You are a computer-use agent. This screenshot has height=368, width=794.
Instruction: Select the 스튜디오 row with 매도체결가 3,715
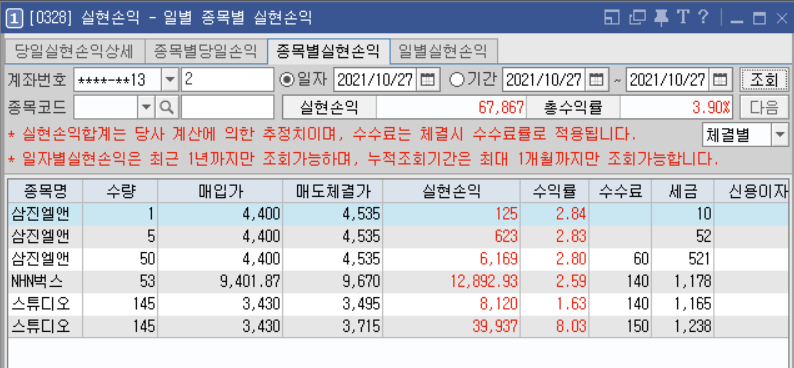pyautogui.click(x=398, y=326)
